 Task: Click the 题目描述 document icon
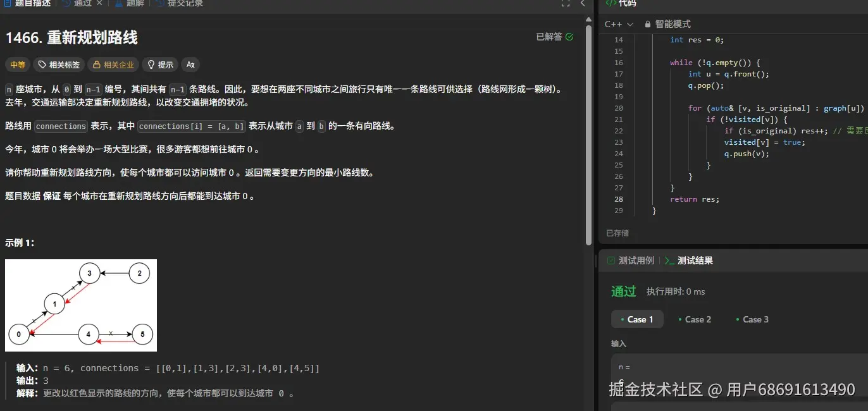(x=8, y=4)
